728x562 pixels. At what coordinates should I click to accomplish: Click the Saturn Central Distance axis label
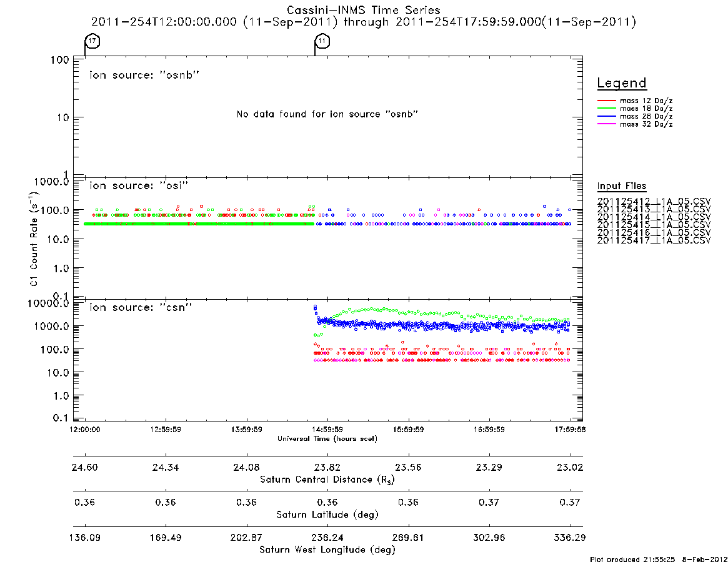click(x=327, y=480)
